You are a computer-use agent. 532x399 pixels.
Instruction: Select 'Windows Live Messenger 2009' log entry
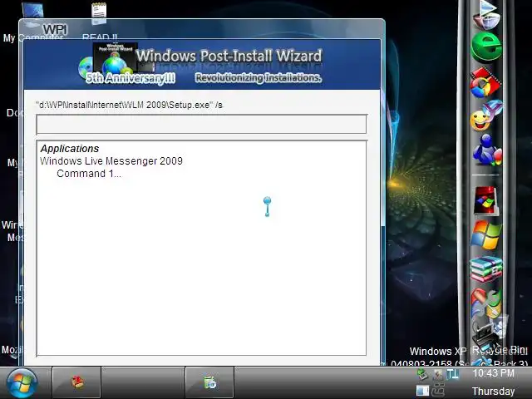pos(111,160)
